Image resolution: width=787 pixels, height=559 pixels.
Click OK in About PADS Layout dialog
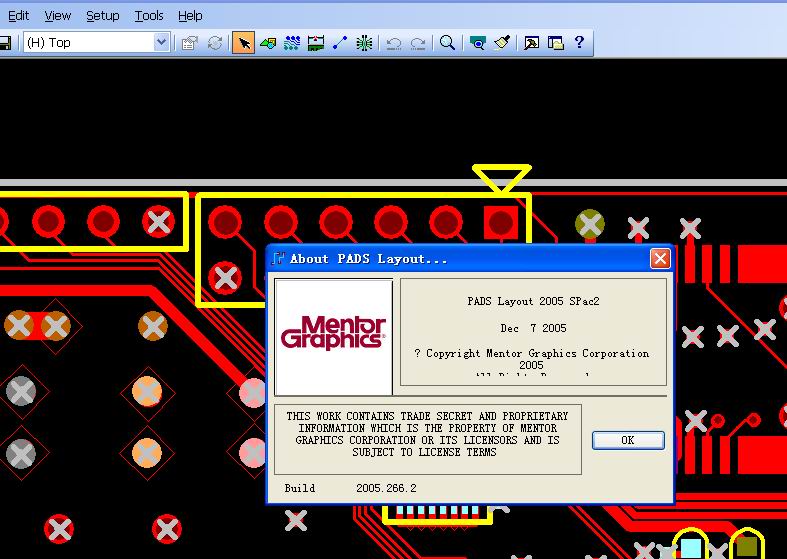628,441
